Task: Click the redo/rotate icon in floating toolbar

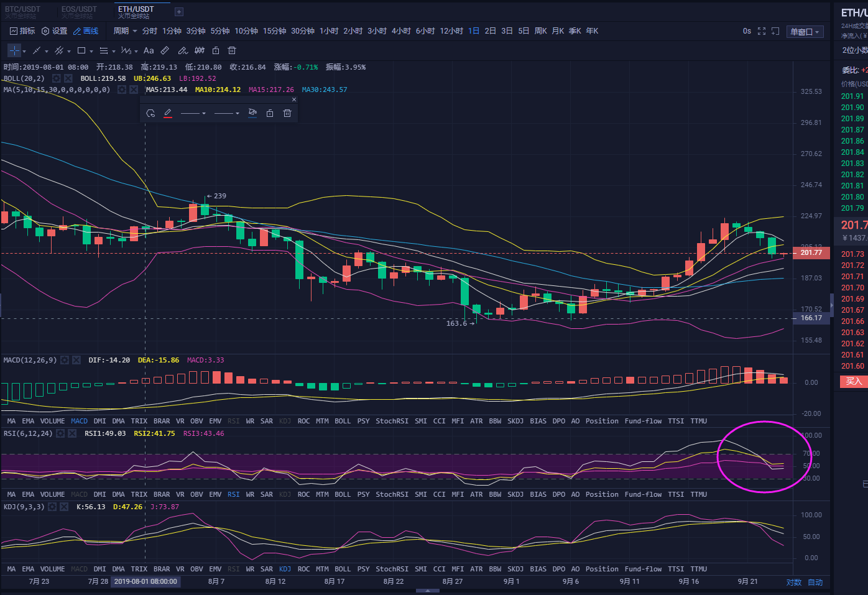Action: pyautogui.click(x=150, y=113)
